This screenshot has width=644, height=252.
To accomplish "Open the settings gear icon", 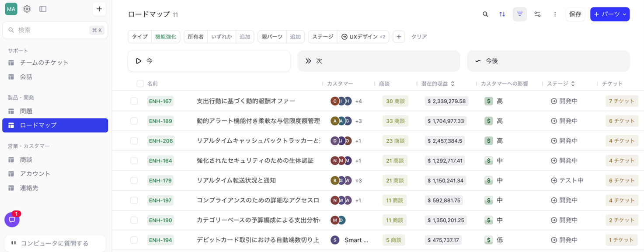I will pos(27,9).
